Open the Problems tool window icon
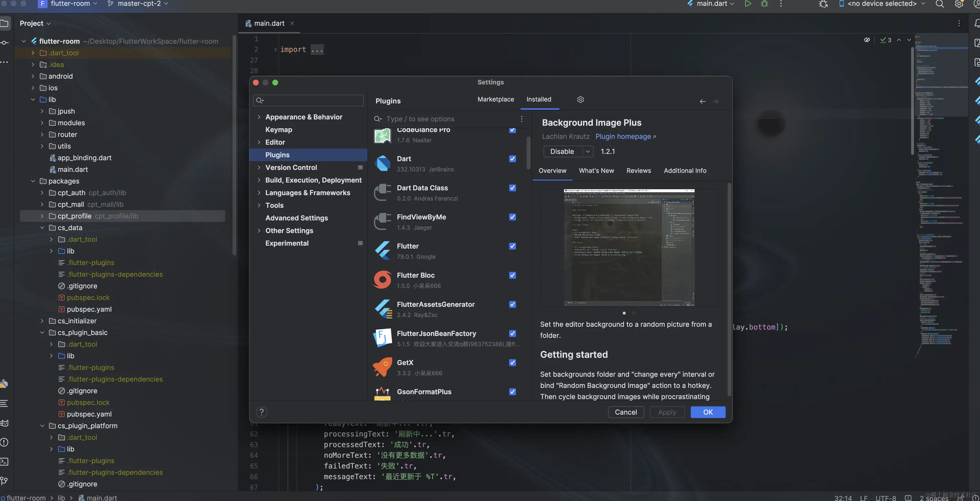Viewport: 980px width, 501px height. click(4, 442)
